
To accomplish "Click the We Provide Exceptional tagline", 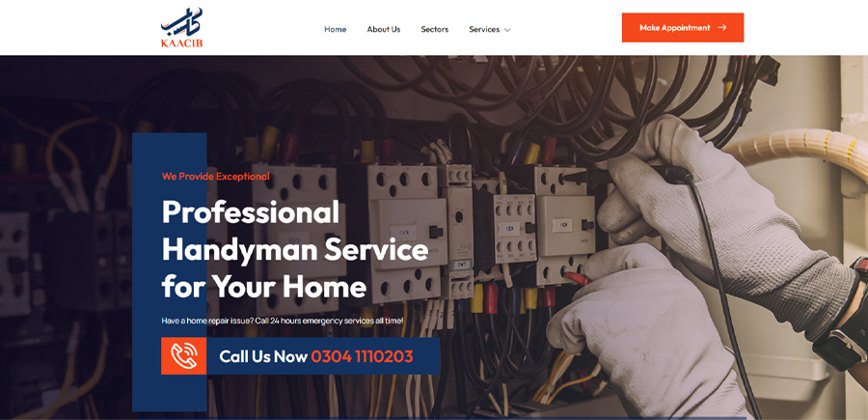I will (216, 176).
